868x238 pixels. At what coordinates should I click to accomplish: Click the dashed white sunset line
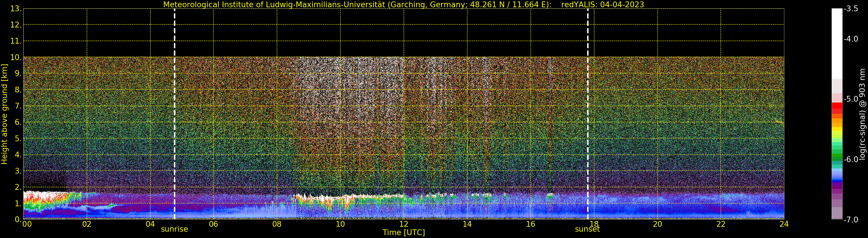588,114
